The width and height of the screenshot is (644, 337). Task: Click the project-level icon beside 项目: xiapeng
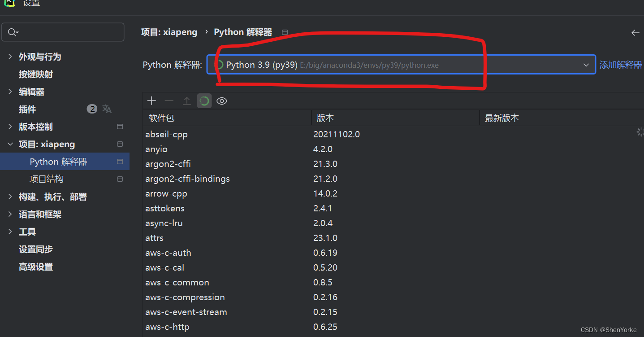(x=120, y=144)
